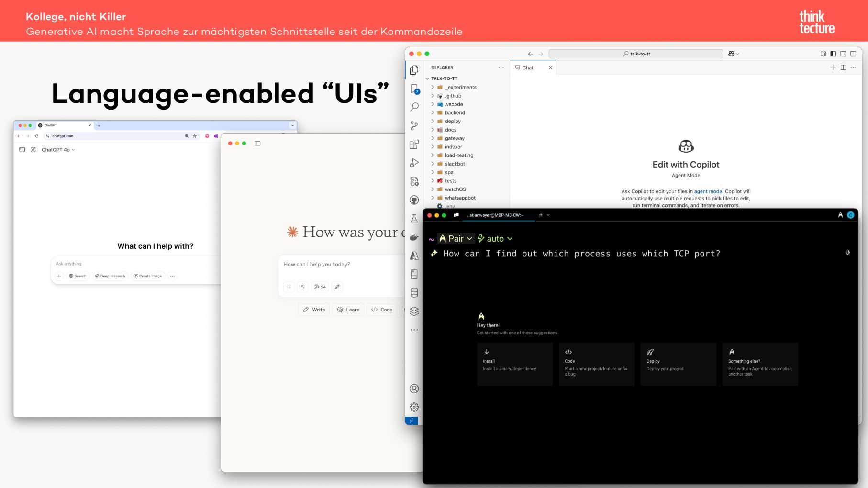
Task: Bookmark chatgpt.com with the star icon
Action: 195,136
